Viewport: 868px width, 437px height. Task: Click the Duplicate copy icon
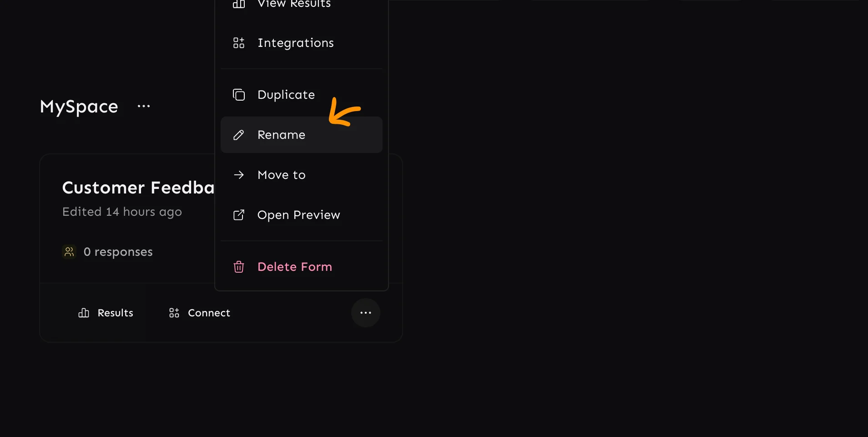(x=239, y=95)
